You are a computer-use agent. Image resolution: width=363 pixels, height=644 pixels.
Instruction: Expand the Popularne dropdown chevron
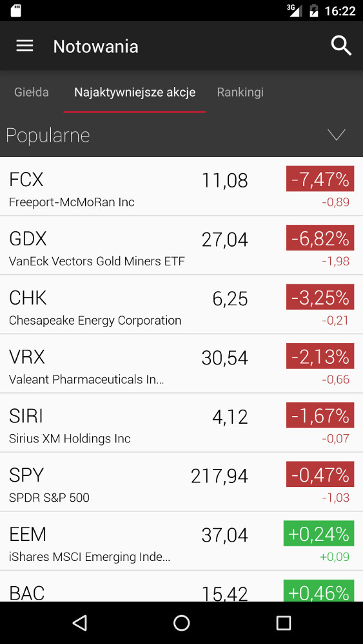(x=337, y=135)
